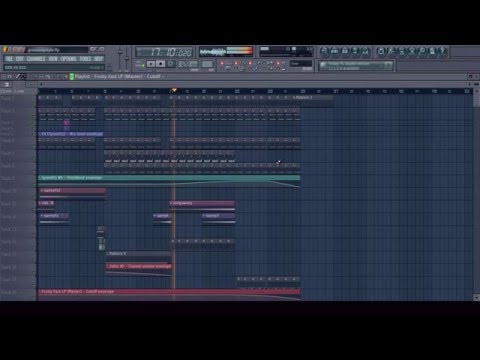Click the Track 2 label
This screenshot has width=480, height=360.
[x=8, y=111]
